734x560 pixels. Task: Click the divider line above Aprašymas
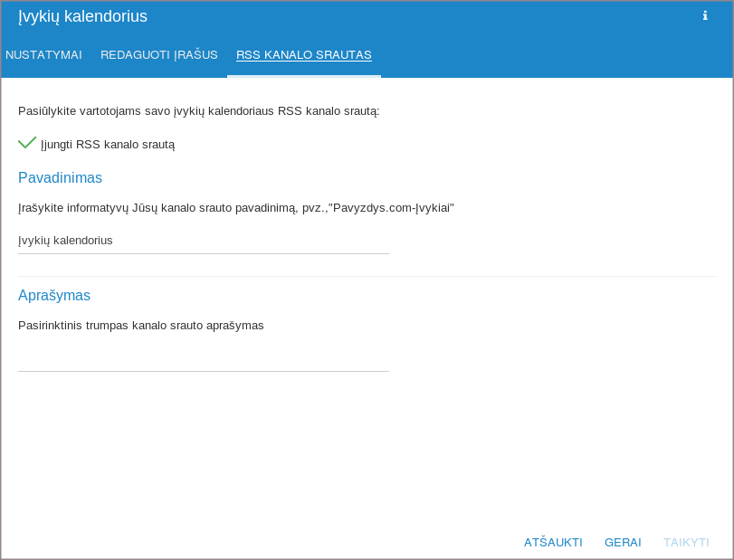367,277
